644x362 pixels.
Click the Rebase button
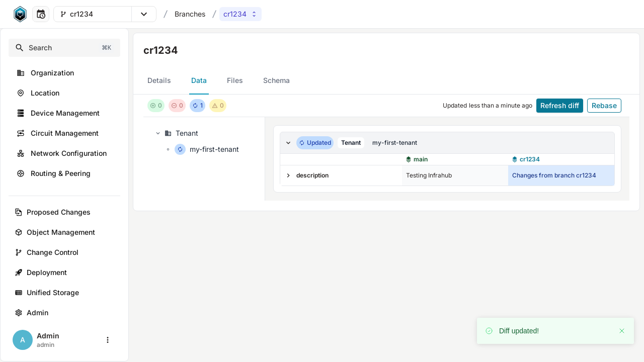(604, 106)
